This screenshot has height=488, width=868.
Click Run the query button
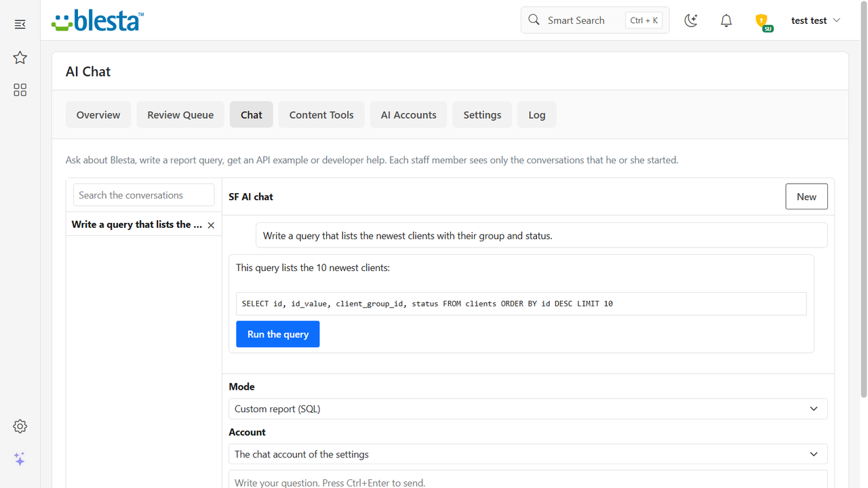click(x=278, y=334)
